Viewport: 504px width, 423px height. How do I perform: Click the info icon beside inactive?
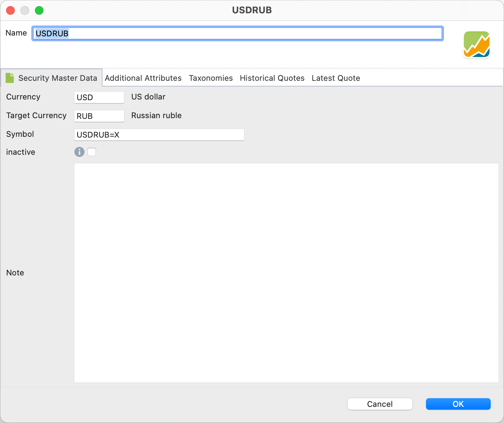[79, 152]
